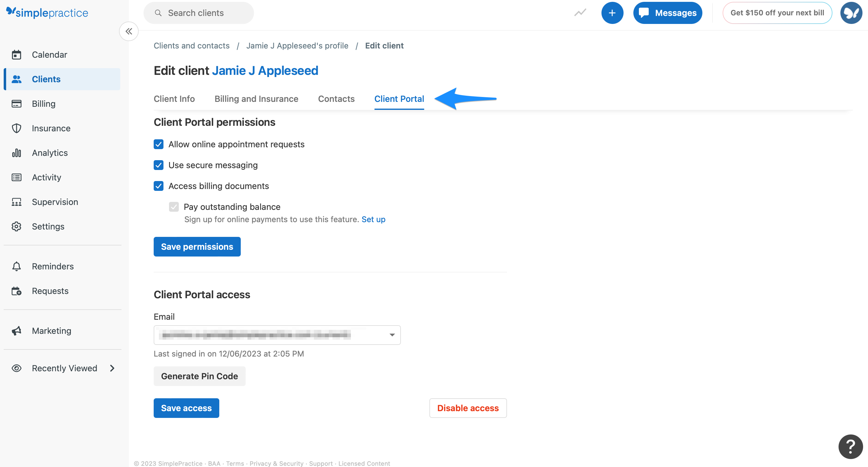Click the Marketing megaphone icon
This screenshot has height=467, width=868.
[x=17, y=331]
